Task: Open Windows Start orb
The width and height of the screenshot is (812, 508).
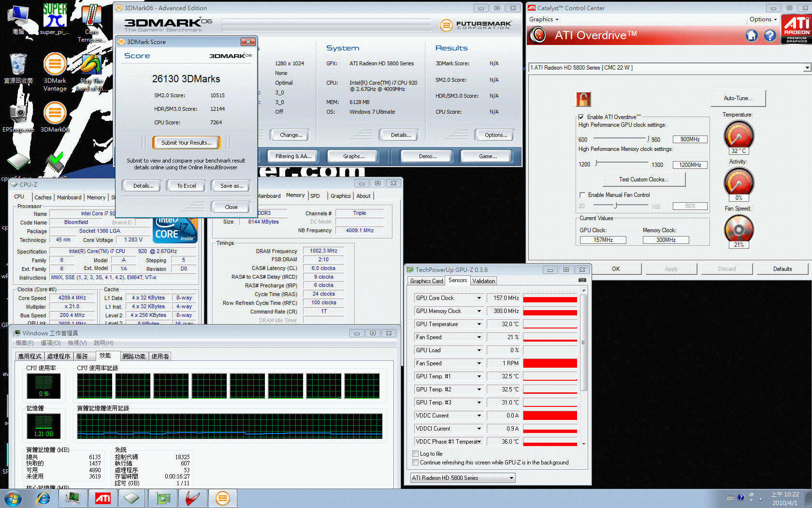Action: click(x=13, y=498)
